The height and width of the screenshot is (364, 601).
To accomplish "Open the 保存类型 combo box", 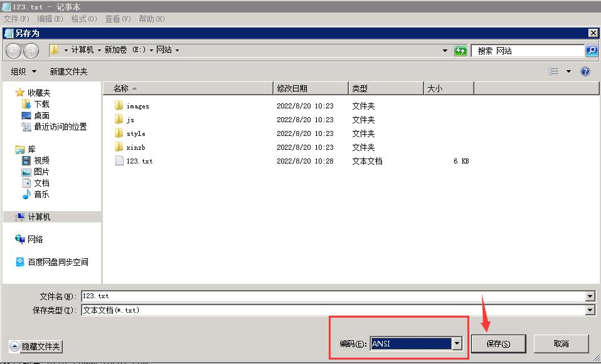I will tap(338, 310).
